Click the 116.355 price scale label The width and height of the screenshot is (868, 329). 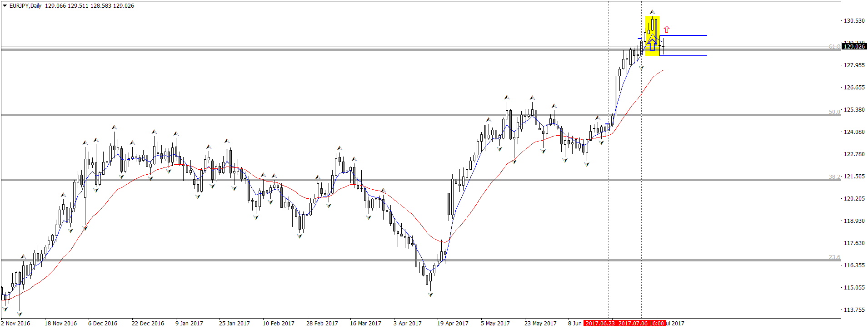(x=854, y=265)
